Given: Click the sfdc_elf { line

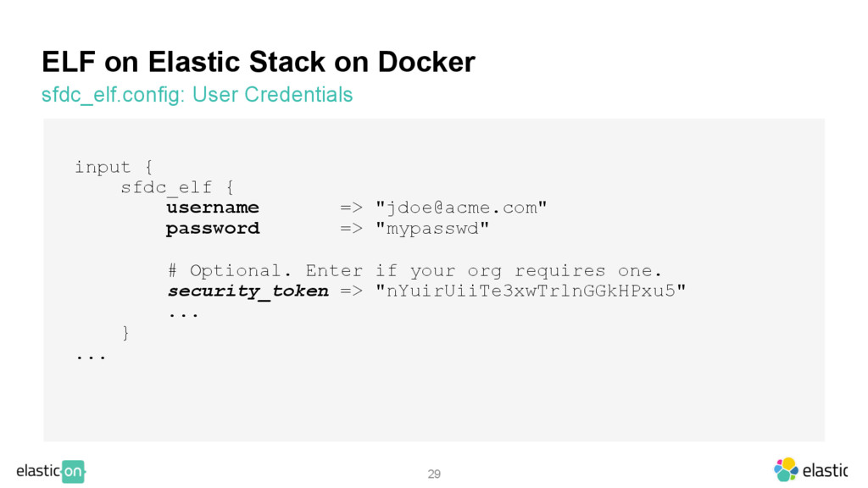Looking at the screenshot, I should pos(177,187).
